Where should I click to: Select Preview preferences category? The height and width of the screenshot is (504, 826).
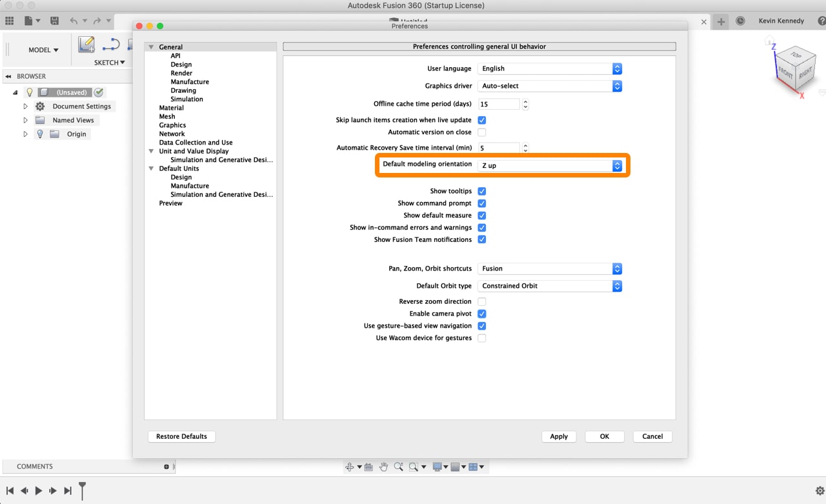point(171,203)
